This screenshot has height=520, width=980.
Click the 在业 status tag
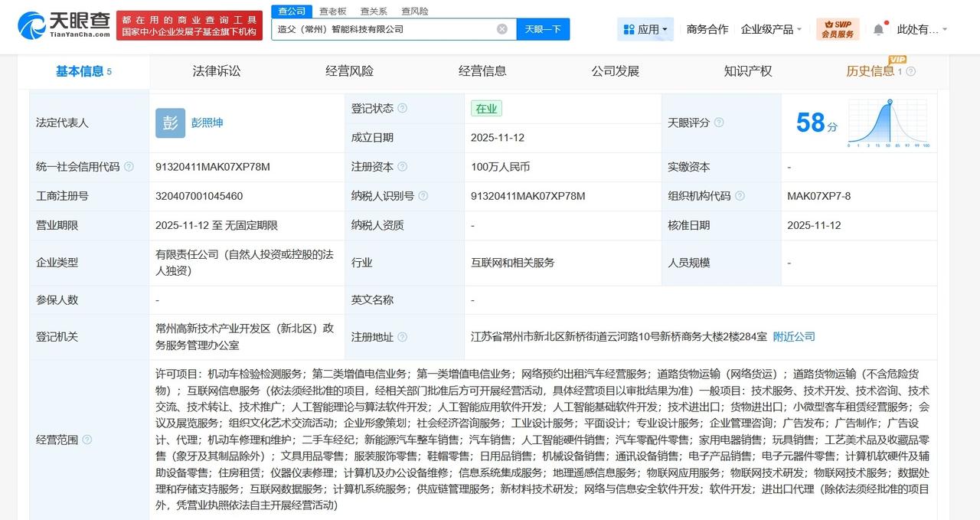[487, 108]
